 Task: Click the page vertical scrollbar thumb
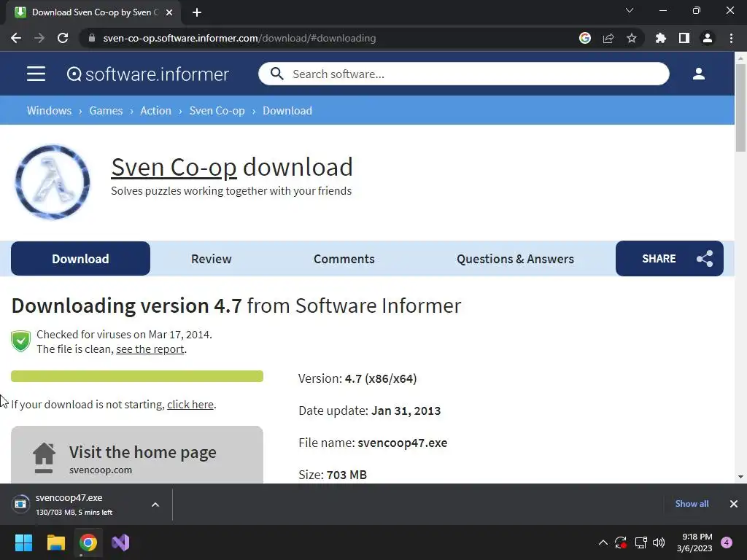pos(740,107)
